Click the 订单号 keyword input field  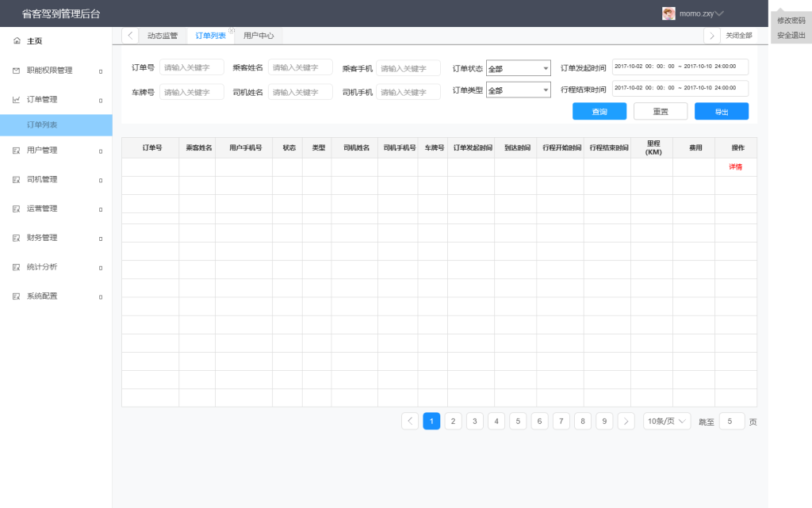192,68
